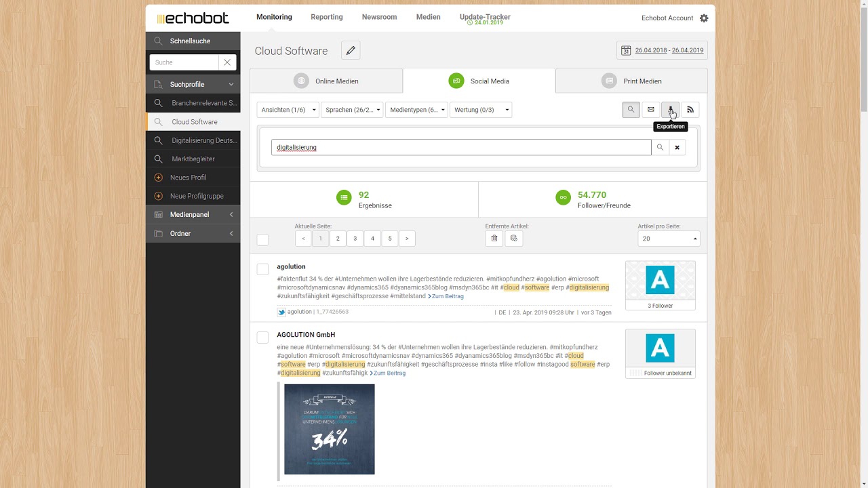Open the Reporting menu

coord(327,17)
